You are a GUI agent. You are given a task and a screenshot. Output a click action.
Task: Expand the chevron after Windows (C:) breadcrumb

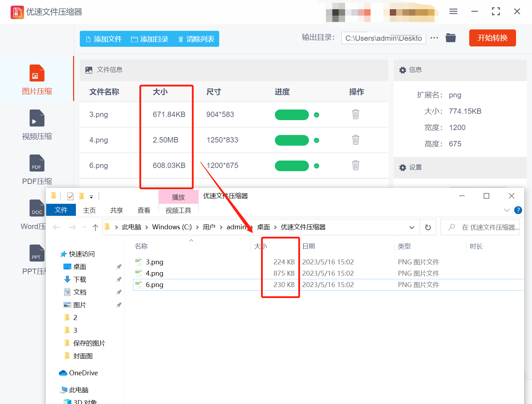pyautogui.click(x=197, y=227)
